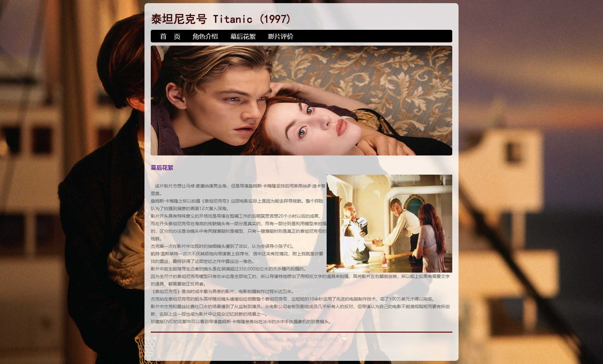
Task: Click the footer copyright text 版权所有
Action: pyautogui.click(x=301, y=340)
